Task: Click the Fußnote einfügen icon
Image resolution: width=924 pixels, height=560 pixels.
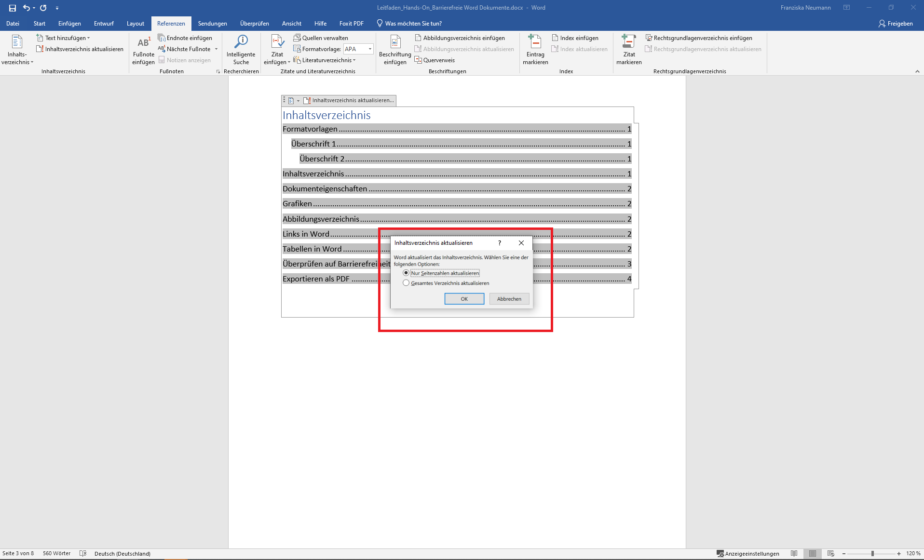Action: (x=143, y=43)
